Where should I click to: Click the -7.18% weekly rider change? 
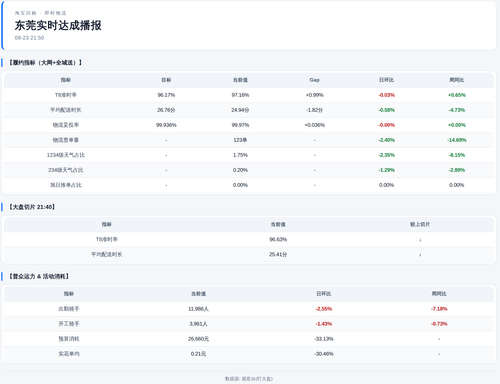[439, 309]
